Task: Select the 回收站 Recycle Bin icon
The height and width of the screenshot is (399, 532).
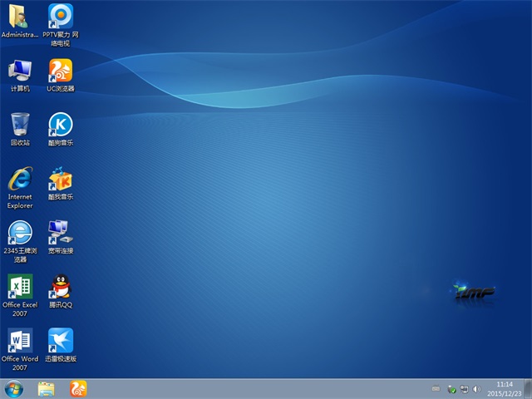Action: click(x=19, y=125)
